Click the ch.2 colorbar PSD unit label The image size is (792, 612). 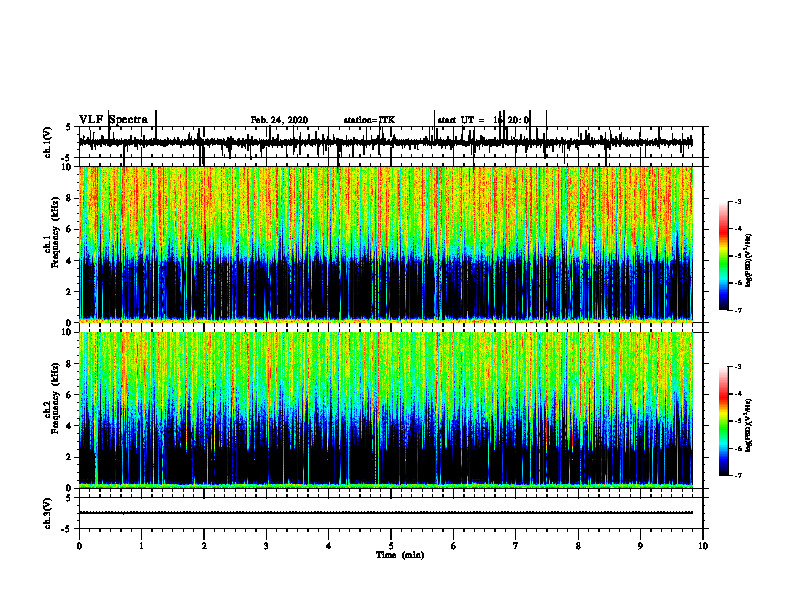coord(749,425)
